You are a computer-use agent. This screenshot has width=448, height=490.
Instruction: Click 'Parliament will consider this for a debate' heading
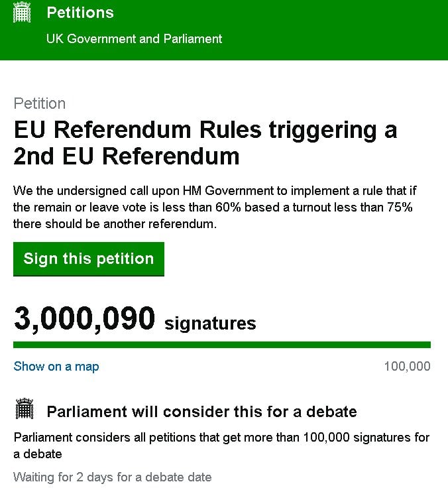coord(201,411)
